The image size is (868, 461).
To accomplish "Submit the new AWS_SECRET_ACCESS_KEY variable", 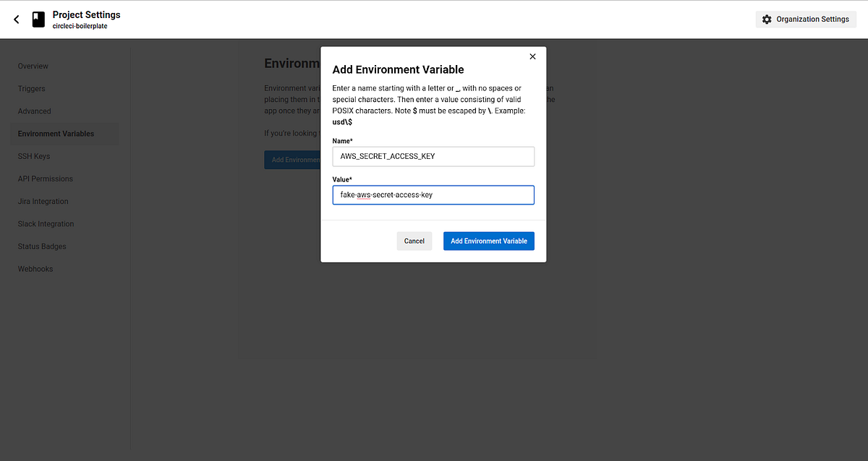I will click(x=488, y=241).
